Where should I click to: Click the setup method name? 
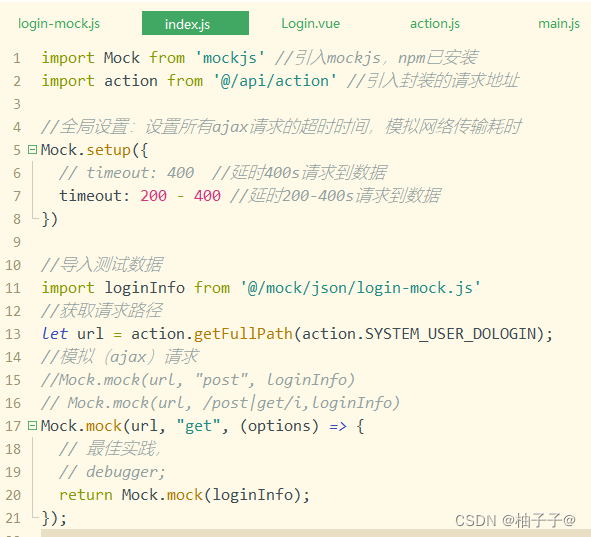tap(109, 150)
